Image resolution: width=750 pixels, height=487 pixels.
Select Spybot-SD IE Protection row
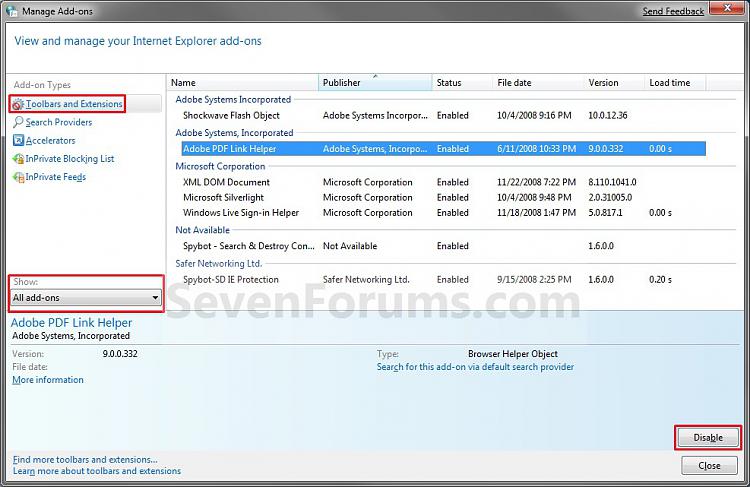pyautogui.click(x=443, y=279)
